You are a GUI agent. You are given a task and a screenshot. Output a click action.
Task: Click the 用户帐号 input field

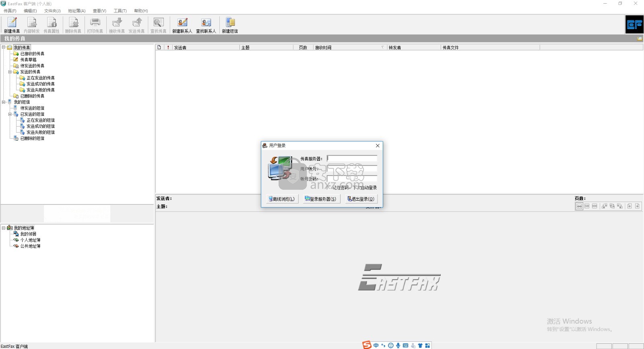click(x=352, y=168)
